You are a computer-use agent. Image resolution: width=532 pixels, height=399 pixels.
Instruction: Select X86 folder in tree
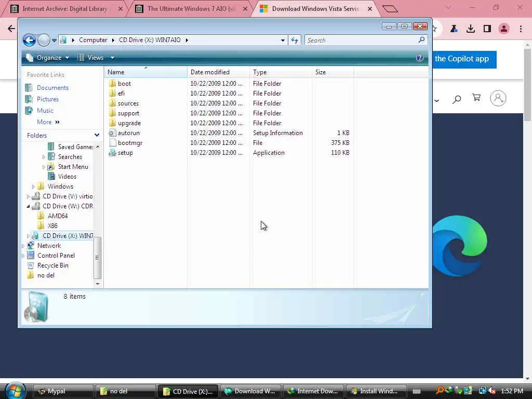tap(52, 225)
